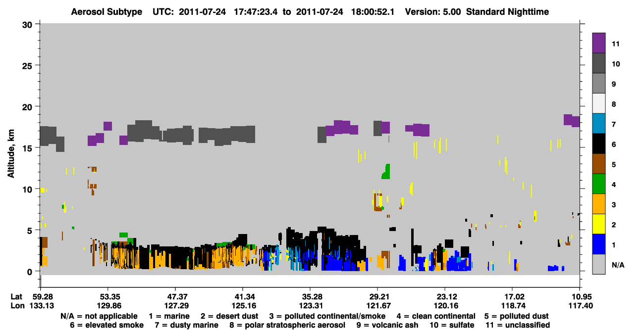Image resolution: width=644 pixels, height=330 pixels.
Task: Click longitude value 120.16
Action: point(444,306)
